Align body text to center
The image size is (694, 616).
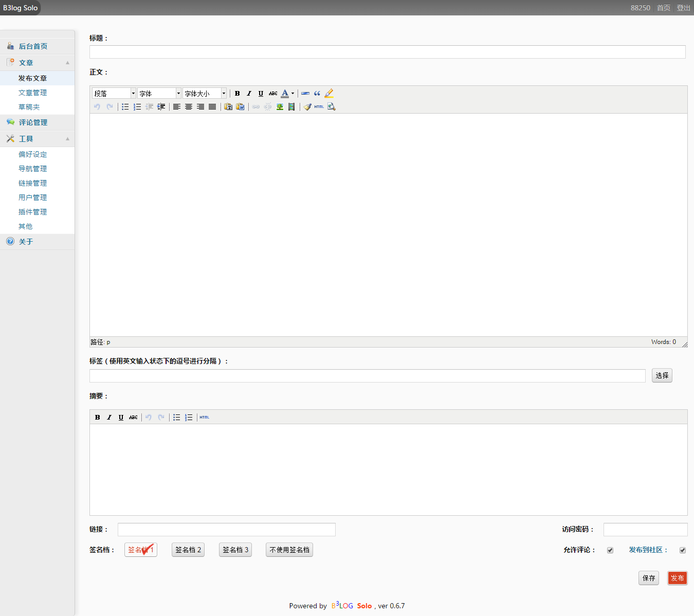189,107
